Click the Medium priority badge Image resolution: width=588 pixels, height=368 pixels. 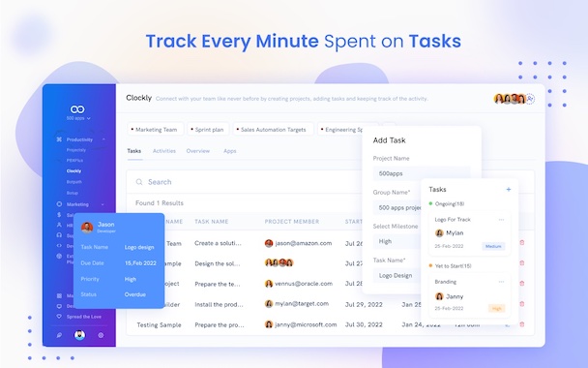pyautogui.click(x=493, y=246)
